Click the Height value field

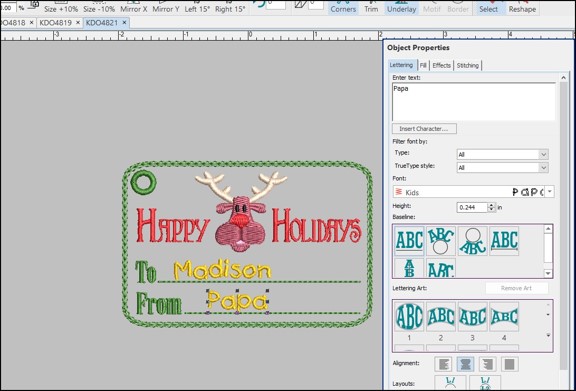coord(472,207)
